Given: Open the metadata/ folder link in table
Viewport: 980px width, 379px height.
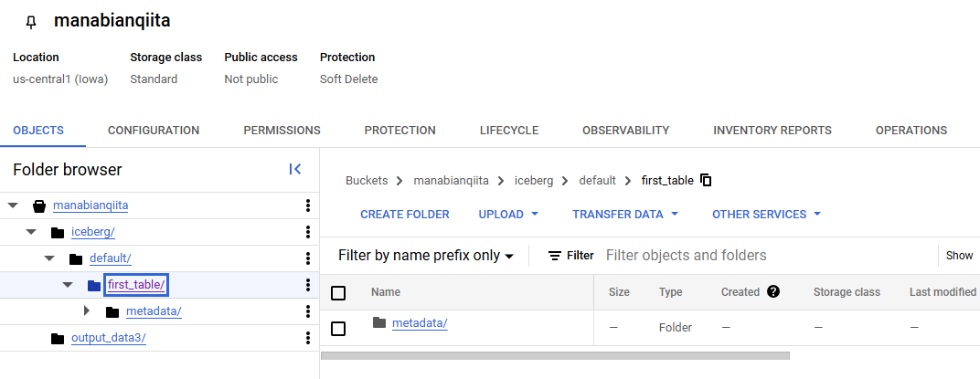Looking at the screenshot, I should (x=419, y=323).
